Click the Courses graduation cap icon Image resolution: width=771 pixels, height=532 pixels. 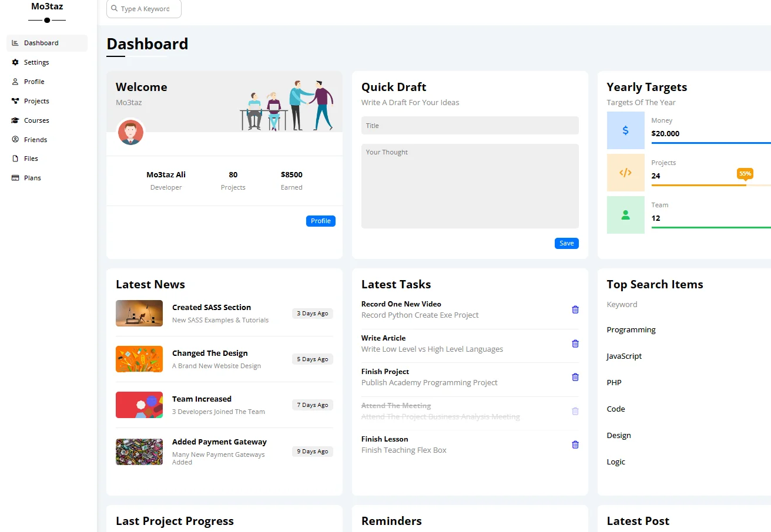15,120
